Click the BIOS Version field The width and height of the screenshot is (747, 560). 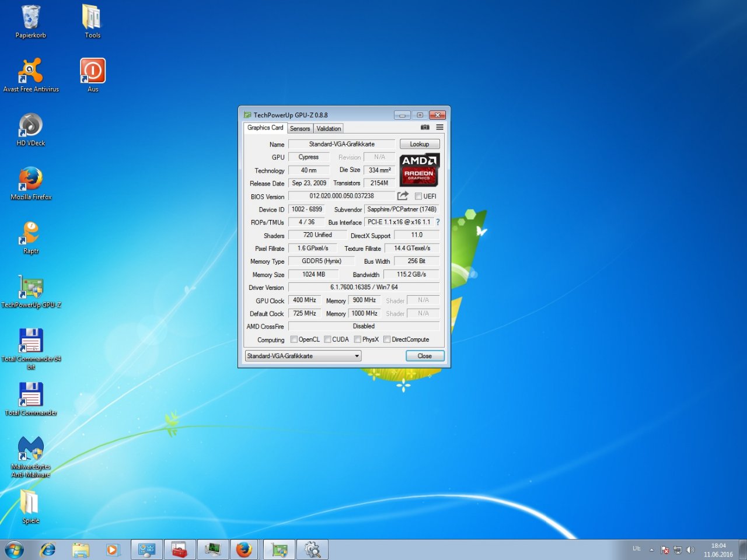click(342, 196)
